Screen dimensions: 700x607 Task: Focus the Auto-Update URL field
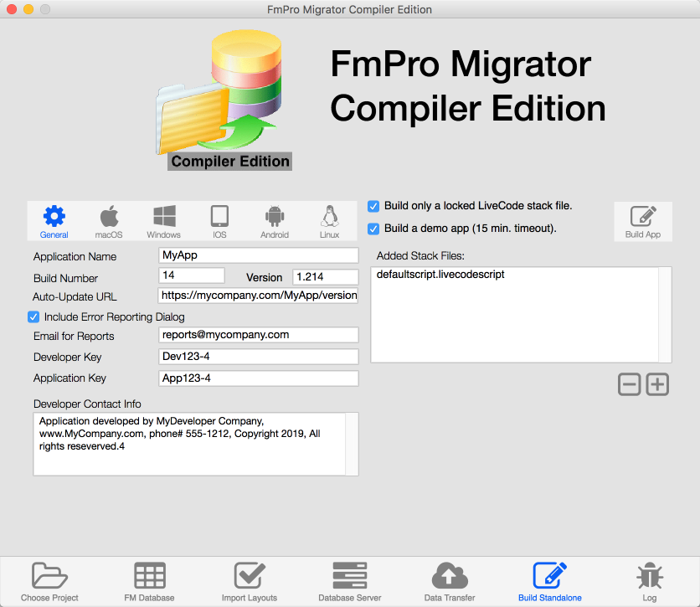[x=258, y=296]
